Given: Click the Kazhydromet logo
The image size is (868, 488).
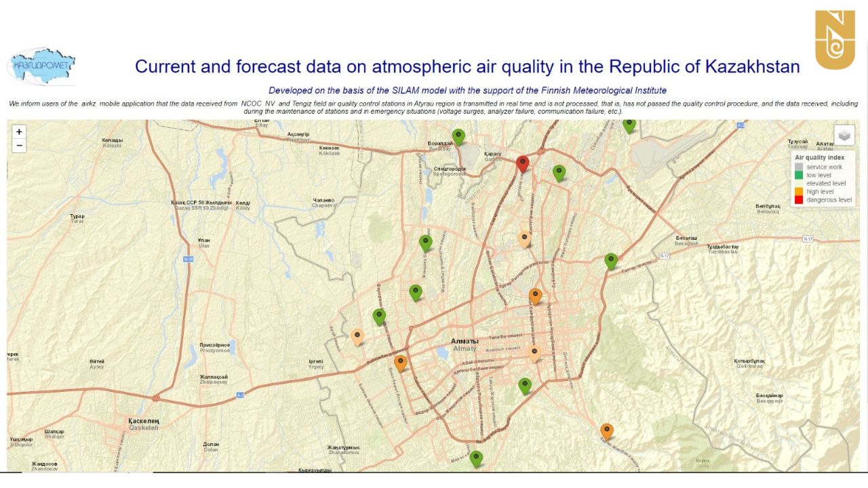Looking at the screenshot, I should tap(41, 67).
